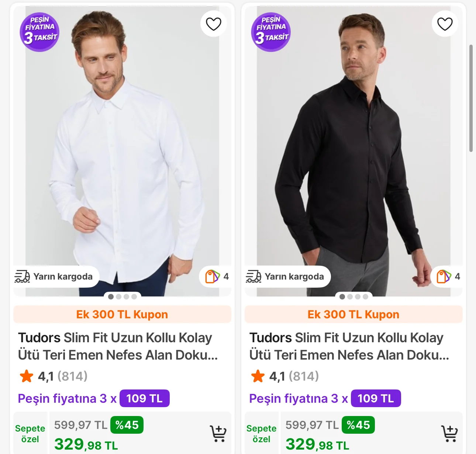
Task: View the white shirt's 4,1 star rating
Action: point(54,376)
